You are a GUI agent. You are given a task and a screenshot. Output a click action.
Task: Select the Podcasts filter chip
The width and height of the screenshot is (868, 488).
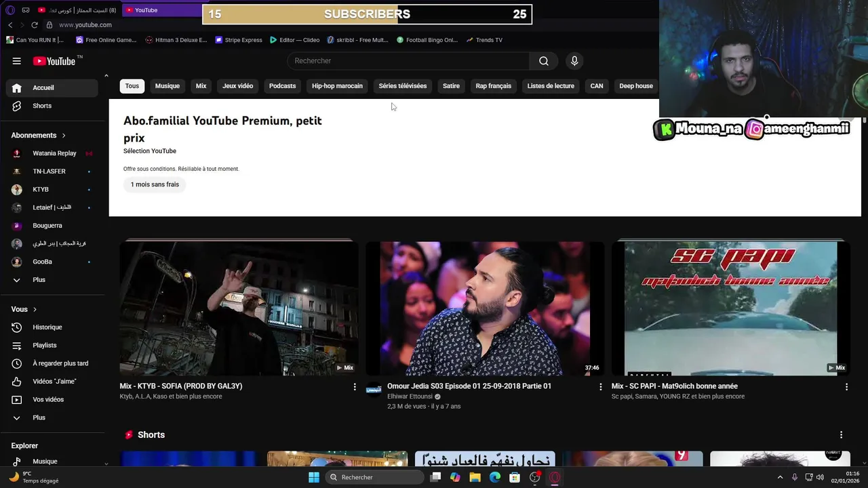[283, 86]
